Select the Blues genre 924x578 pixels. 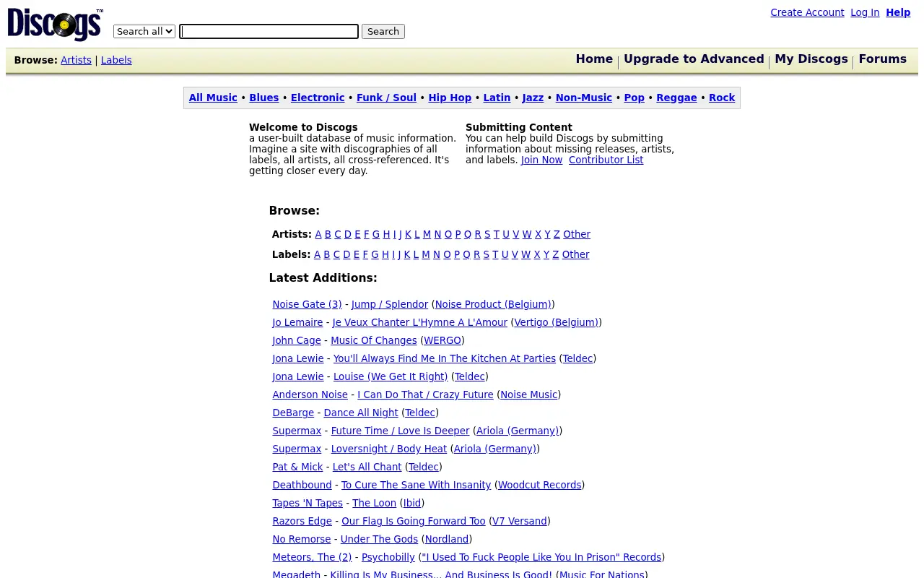pyautogui.click(x=264, y=98)
